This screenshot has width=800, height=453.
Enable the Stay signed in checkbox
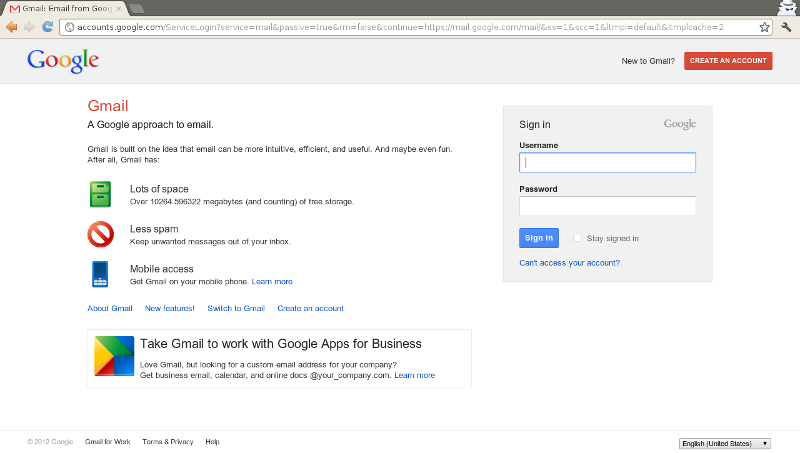[x=577, y=238]
